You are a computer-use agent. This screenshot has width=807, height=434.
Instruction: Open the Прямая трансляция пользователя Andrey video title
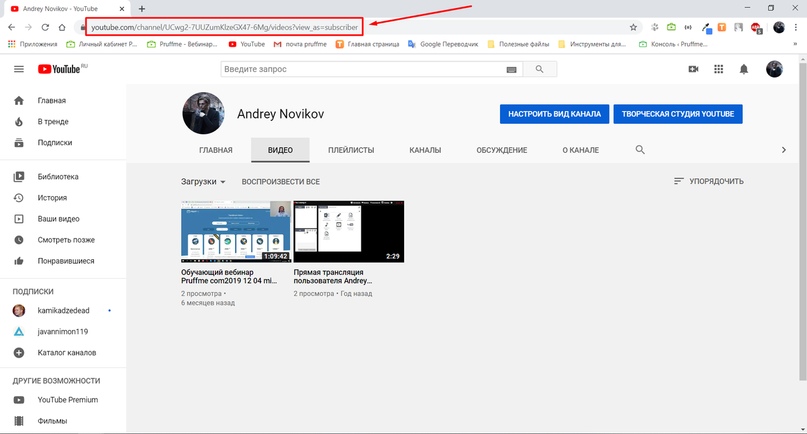pyautogui.click(x=332, y=276)
